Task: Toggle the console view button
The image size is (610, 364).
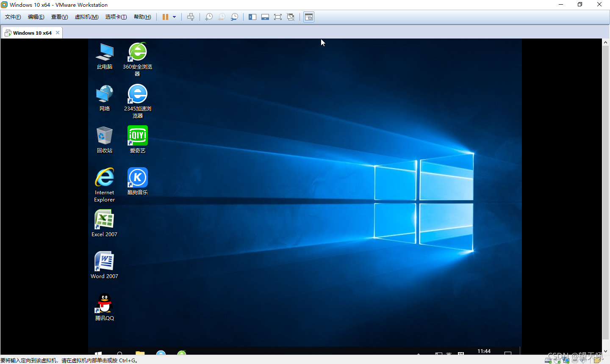Action: click(309, 17)
